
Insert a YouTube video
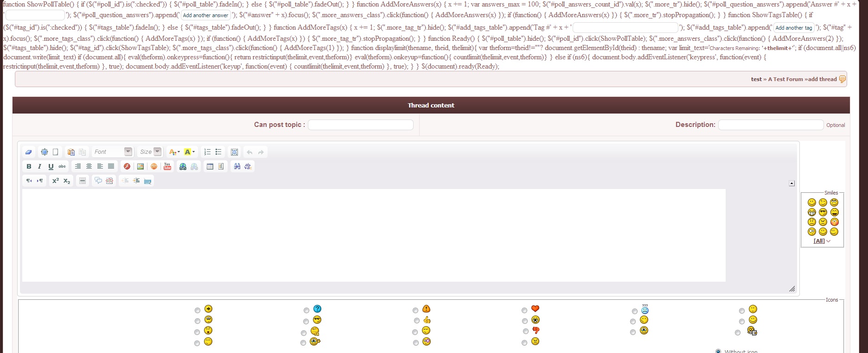(x=167, y=166)
